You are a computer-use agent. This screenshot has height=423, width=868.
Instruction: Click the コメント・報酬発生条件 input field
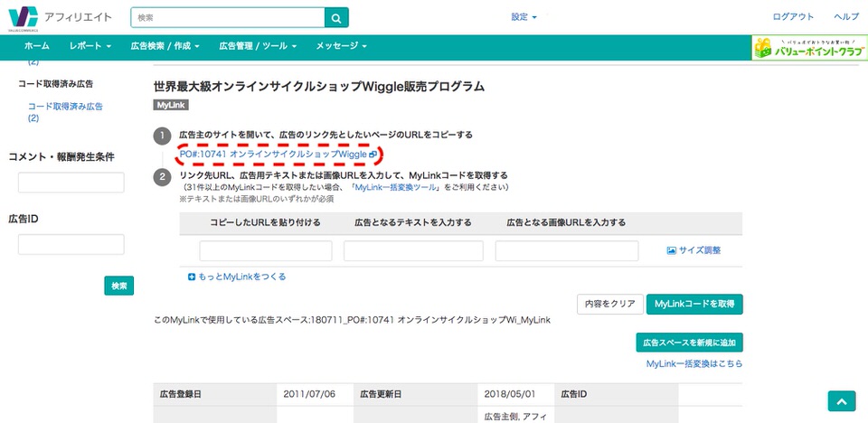point(71,183)
